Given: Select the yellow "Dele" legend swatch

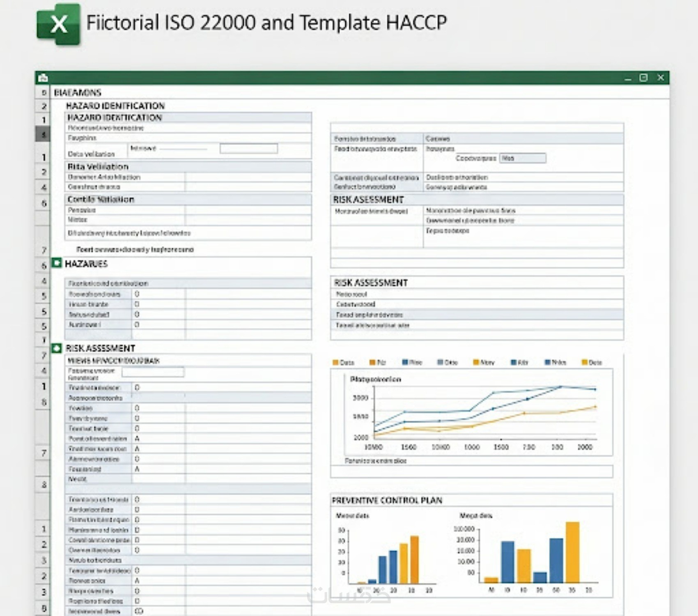Looking at the screenshot, I should [x=585, y=362].
